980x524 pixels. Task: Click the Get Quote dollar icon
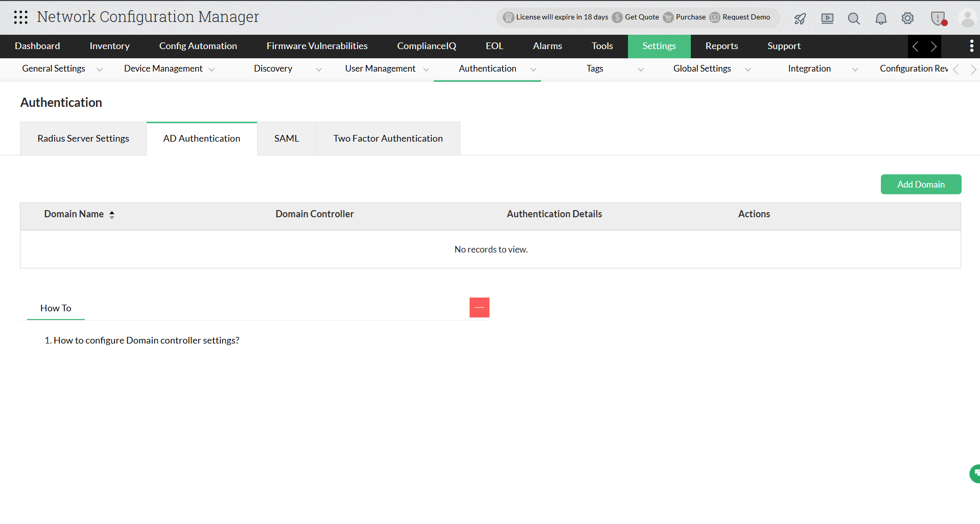tap(617, 17)
